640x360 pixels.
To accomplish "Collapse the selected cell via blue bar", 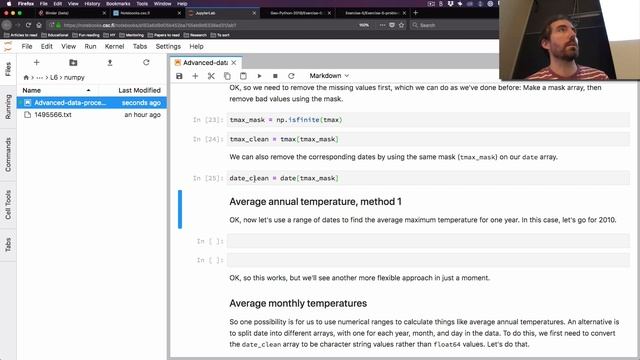I will tap(180, 209).
